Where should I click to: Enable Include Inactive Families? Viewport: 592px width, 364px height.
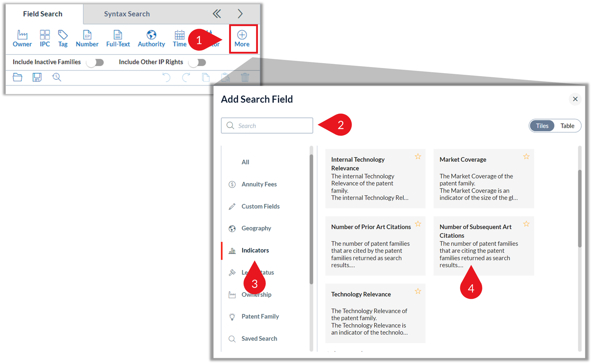pyautogui.click(x=95, y=62)
